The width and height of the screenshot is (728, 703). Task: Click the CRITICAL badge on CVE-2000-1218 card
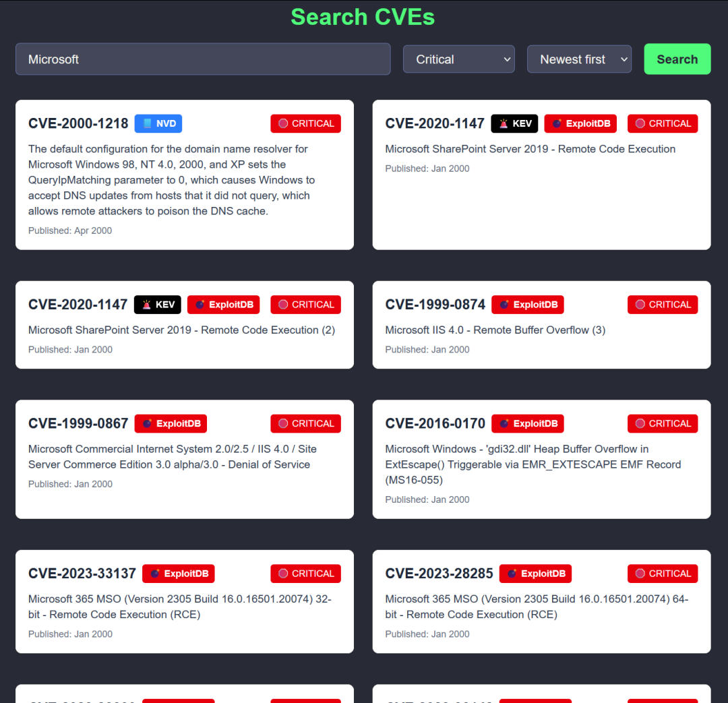pyautogui.click(x=305, y=123)
